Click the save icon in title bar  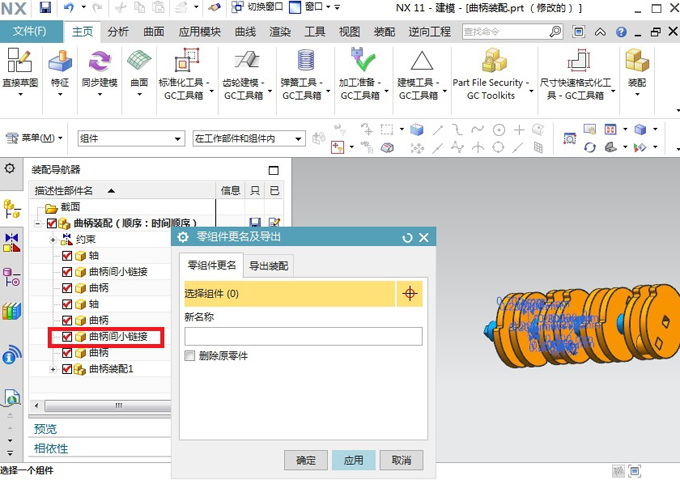(x=44, y=8)
